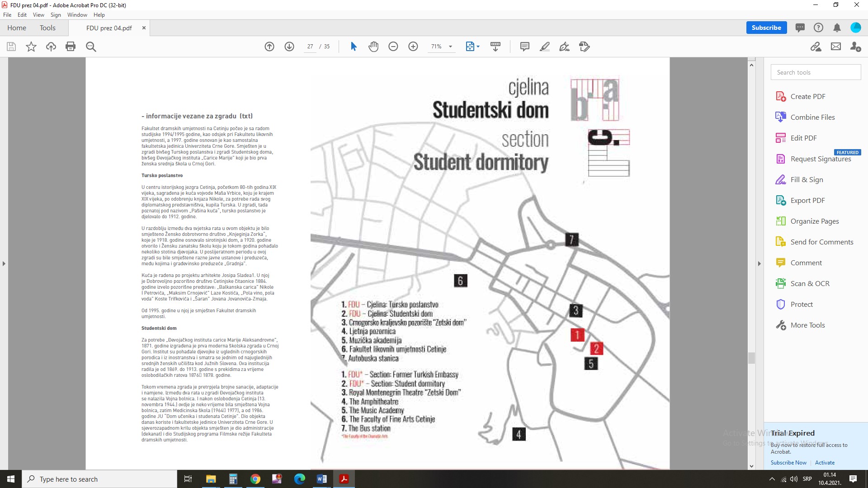Add a sticky note comment
Viewport: 868px width, 488px height.
525,47
